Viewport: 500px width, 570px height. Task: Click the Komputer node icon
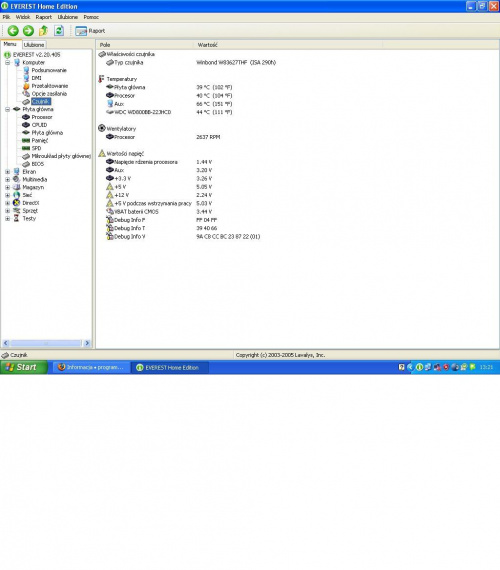[17, 63]
